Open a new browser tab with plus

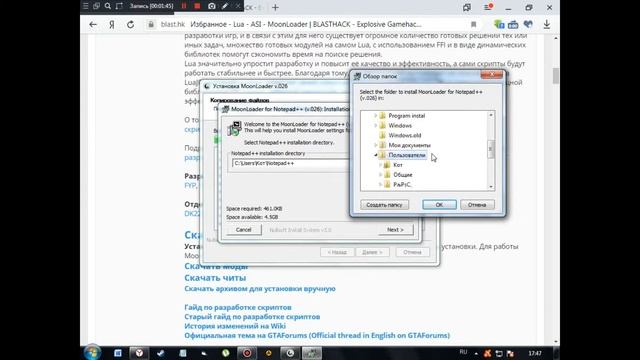coord(276,7)
